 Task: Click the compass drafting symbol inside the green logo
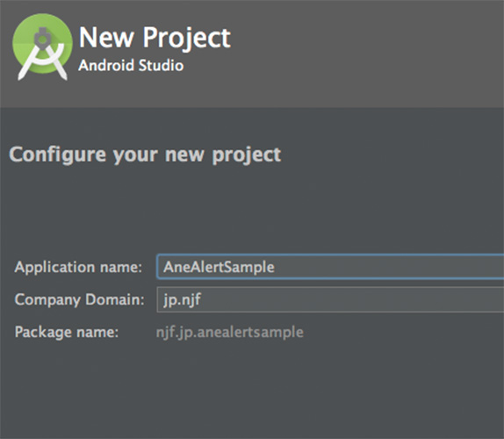42,54
